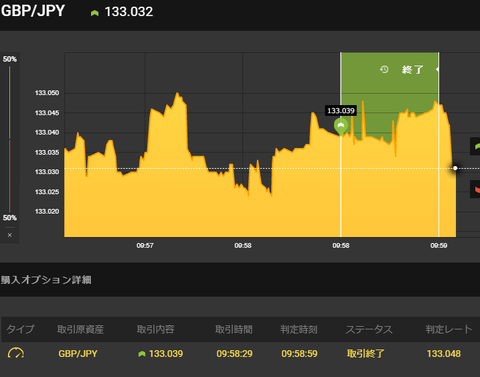Click the 購入オプション詳細 heading

tap(46, 280)
